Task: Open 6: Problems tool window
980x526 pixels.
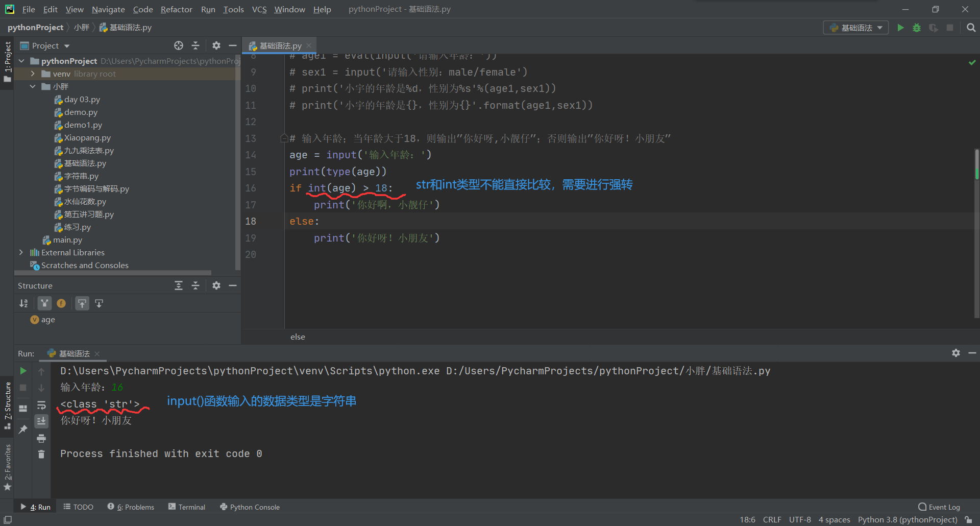Action: click(x=131, y=507)
